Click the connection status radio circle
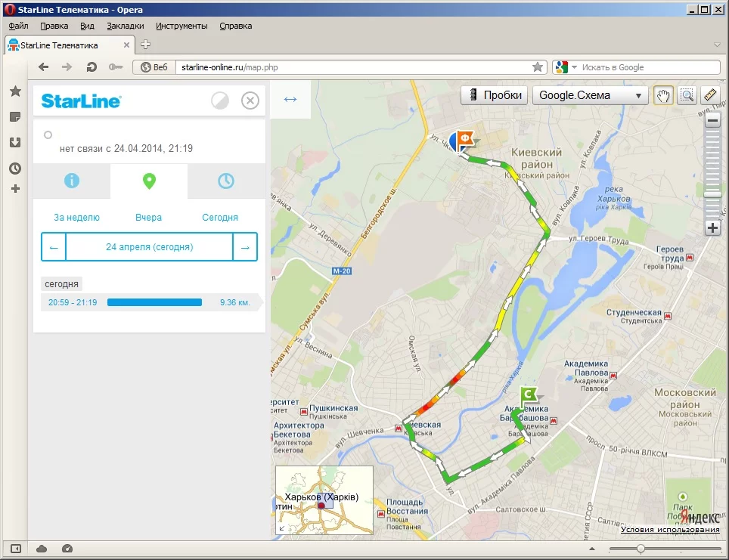Viewport: 729px width, 560px height. pos(48,135)
